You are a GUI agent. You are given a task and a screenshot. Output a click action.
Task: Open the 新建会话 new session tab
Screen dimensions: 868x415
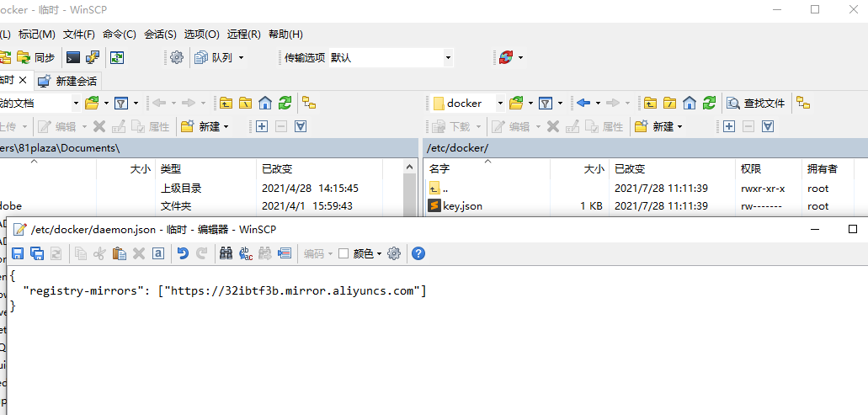pos(67,81)
